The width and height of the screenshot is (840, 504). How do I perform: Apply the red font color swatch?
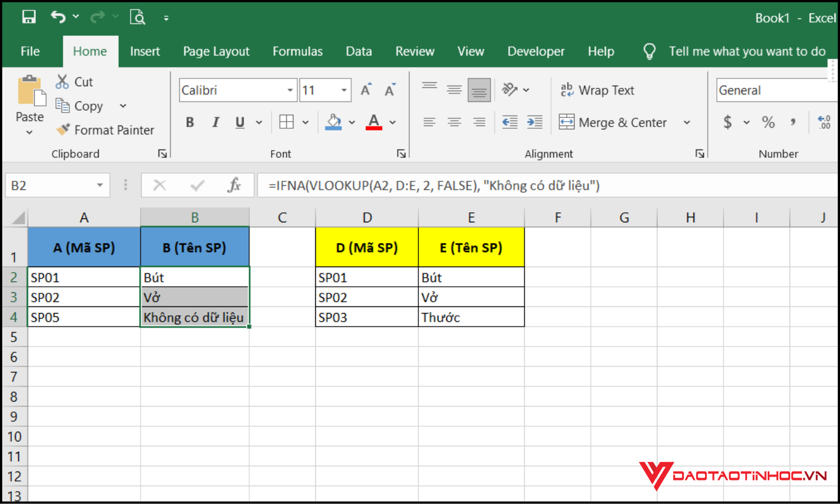(x=374, y=122)
